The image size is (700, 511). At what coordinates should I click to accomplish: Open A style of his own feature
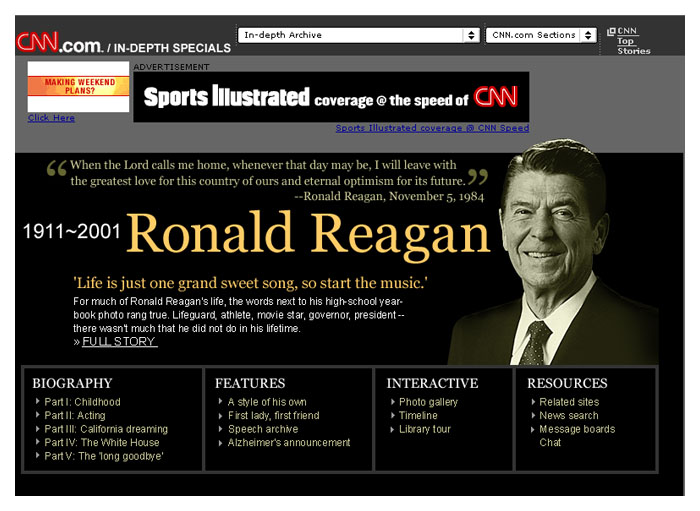(x=267, y=402)
